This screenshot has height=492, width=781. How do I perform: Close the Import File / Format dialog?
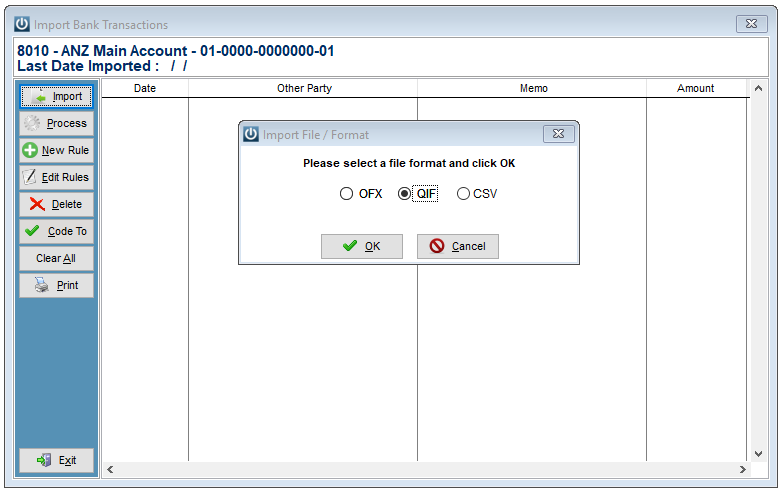tap(558, 134)
